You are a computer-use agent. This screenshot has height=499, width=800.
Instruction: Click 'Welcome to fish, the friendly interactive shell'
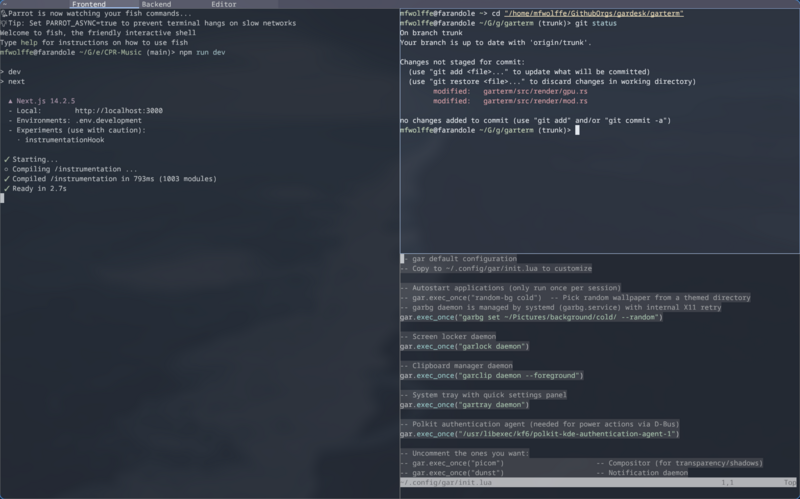98,33
